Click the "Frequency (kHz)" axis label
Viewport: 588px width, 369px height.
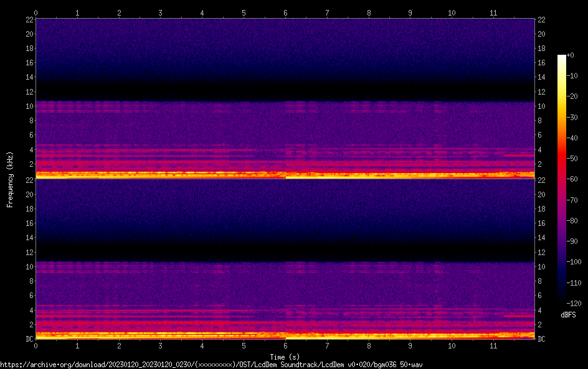10,179
